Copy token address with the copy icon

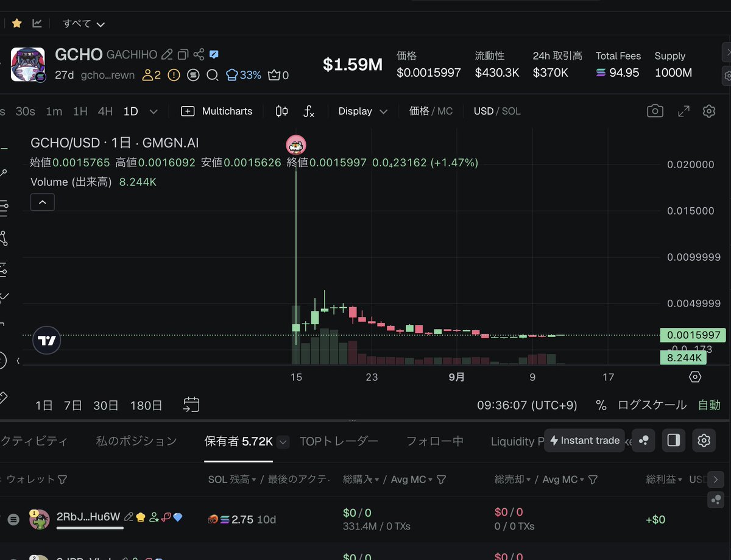(x=183, y=55)
